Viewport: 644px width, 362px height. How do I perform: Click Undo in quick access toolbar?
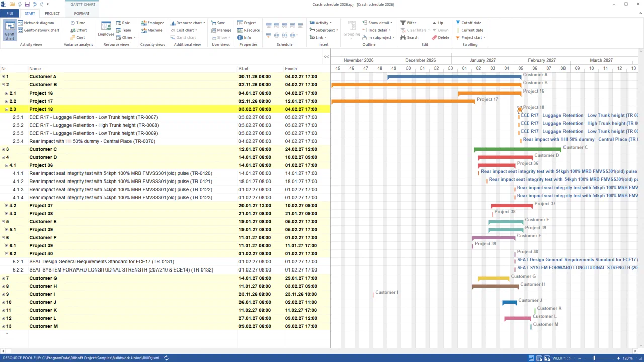[x=34, y=4]
